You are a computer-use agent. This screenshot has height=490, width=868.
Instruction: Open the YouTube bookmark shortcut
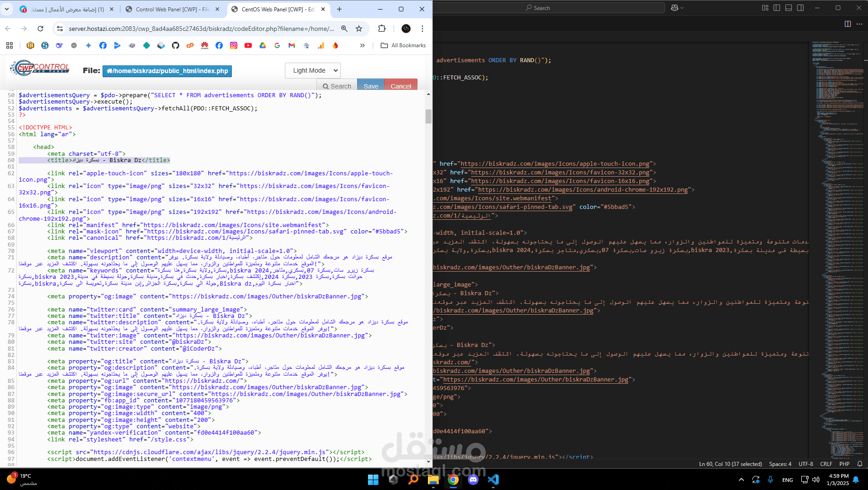pyautogui.click(x=248, y=45)
